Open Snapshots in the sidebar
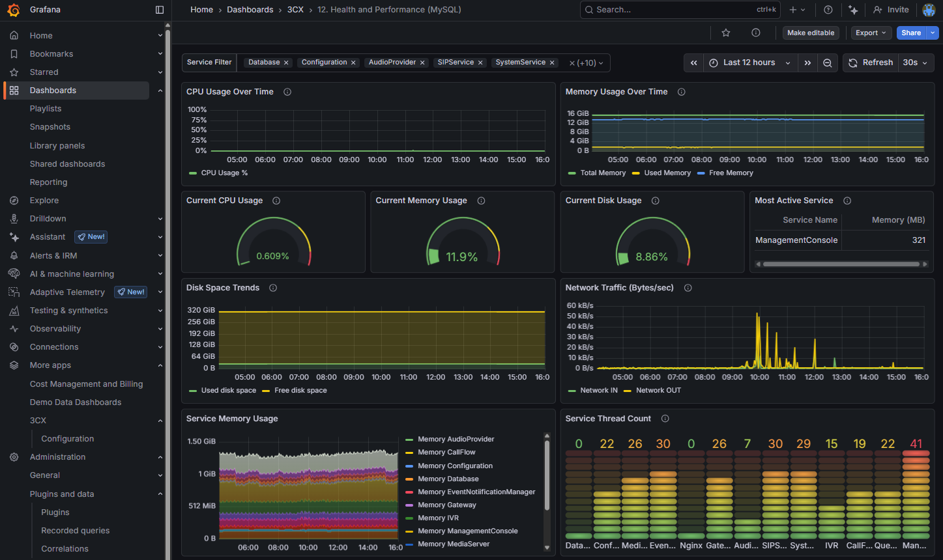This screenshot has width=943, height=560. [x=50, y=127]
